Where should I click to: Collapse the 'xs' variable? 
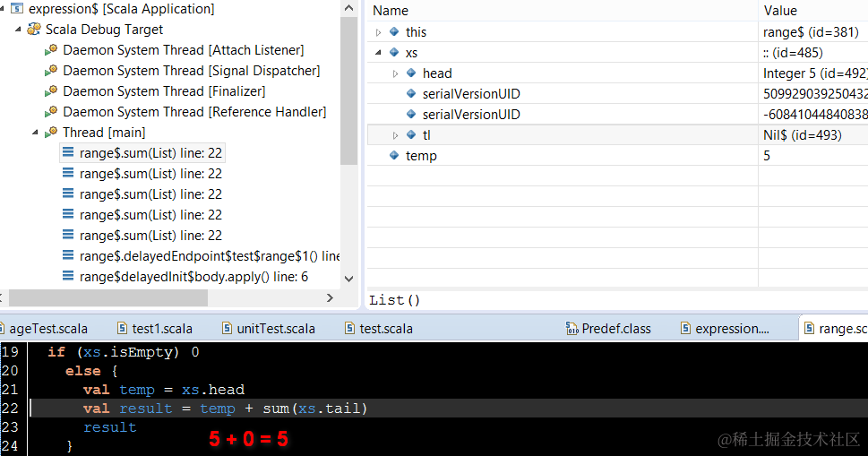pos(379,53)
